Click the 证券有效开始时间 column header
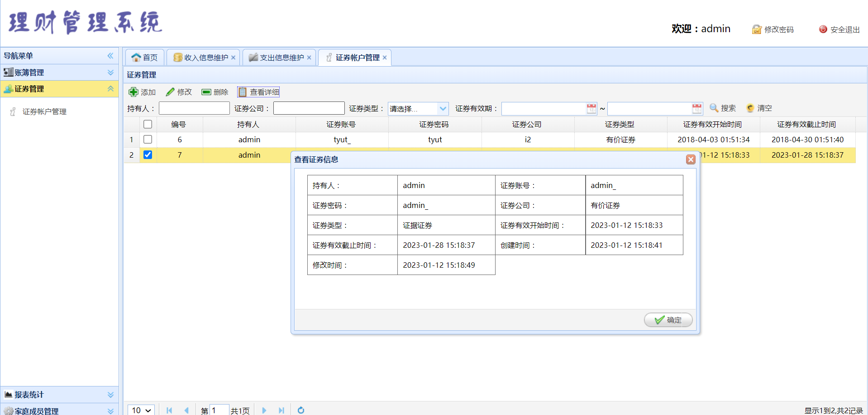Viewport: 868px width, 415px height. [713, 124]
